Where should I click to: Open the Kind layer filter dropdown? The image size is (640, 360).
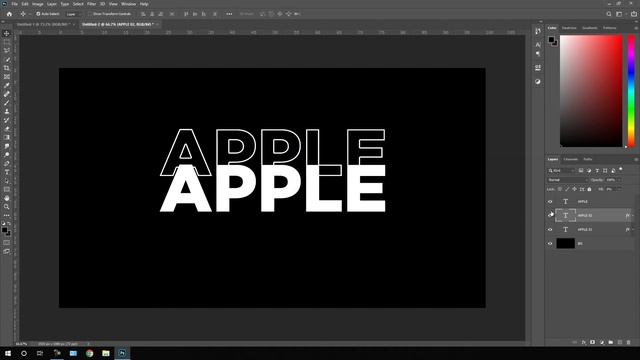(x=561, y=171)
